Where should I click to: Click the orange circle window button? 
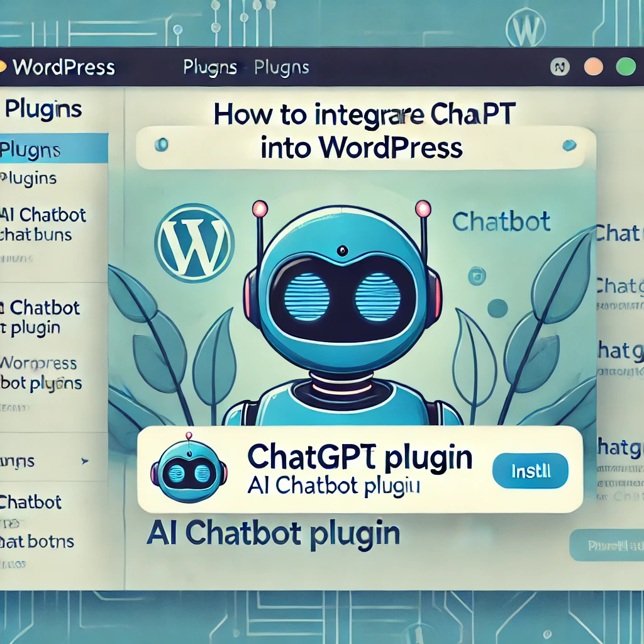pos(594,67)
